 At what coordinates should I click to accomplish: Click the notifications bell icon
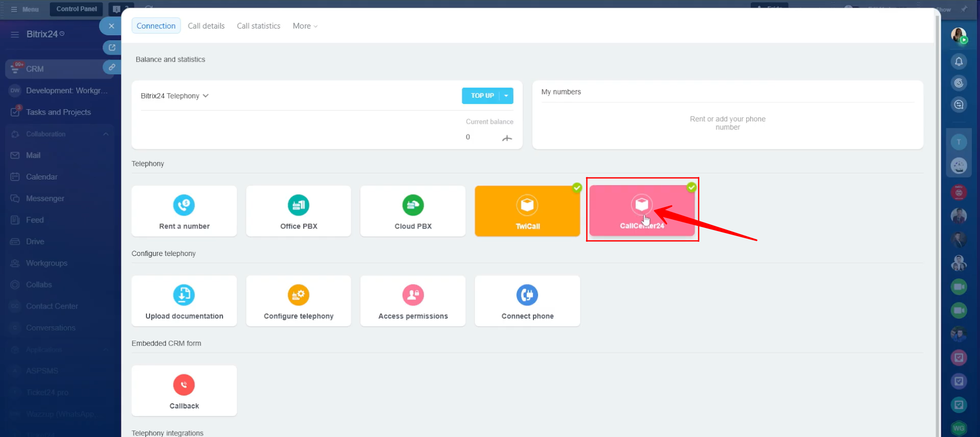(959, 62)
